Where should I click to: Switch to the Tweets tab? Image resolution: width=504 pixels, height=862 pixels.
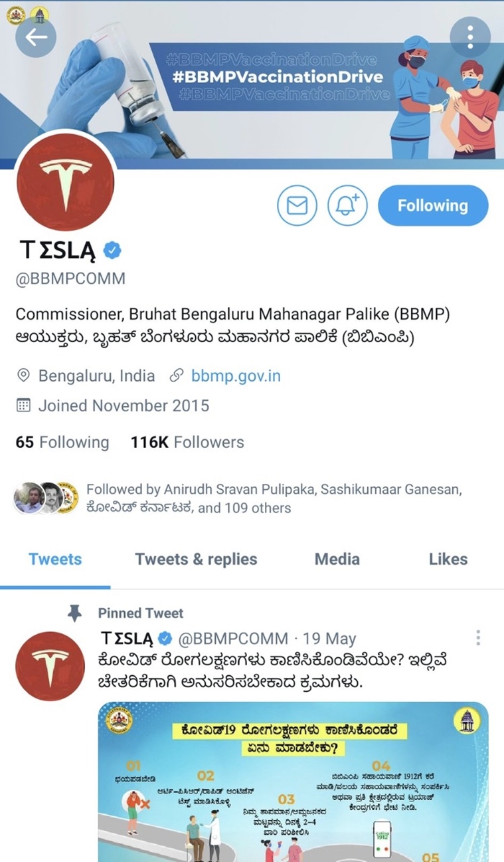click(55, 560)
